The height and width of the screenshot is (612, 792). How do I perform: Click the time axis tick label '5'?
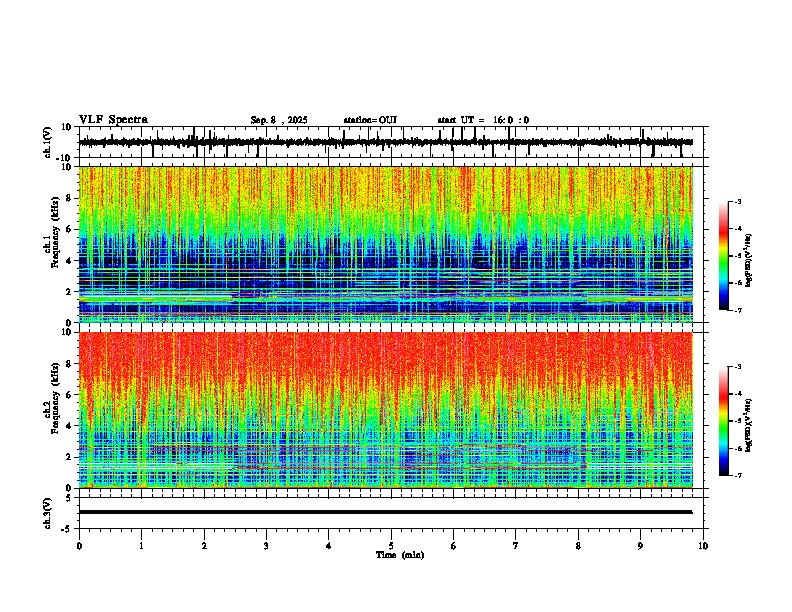tap(391, 546)
